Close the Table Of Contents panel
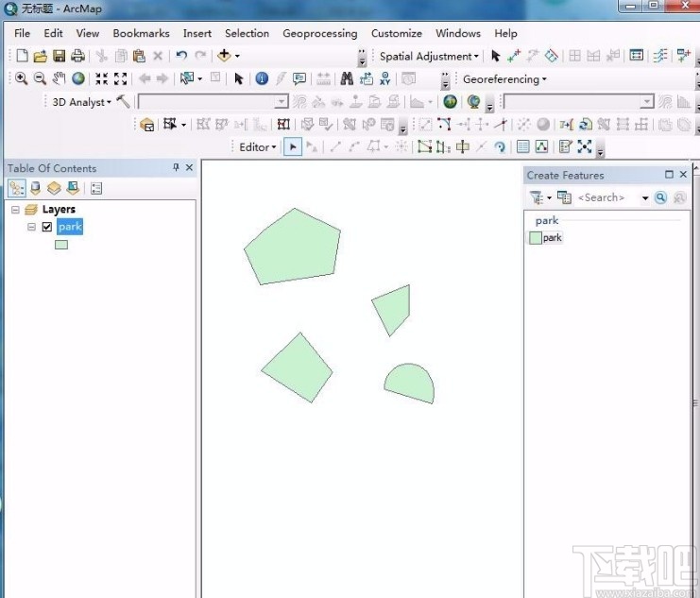 click(189, 167)
